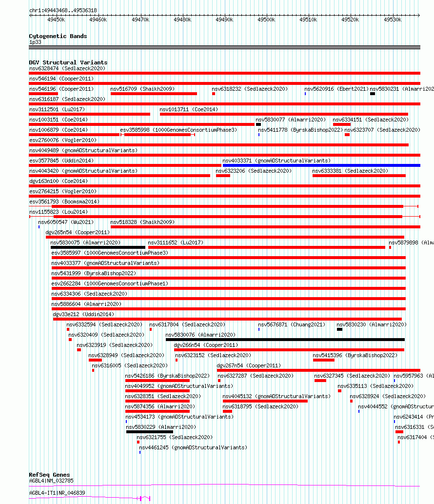Select the 1p33 cytogenetic band
The image size is (434, 504).
pos(224,47)
